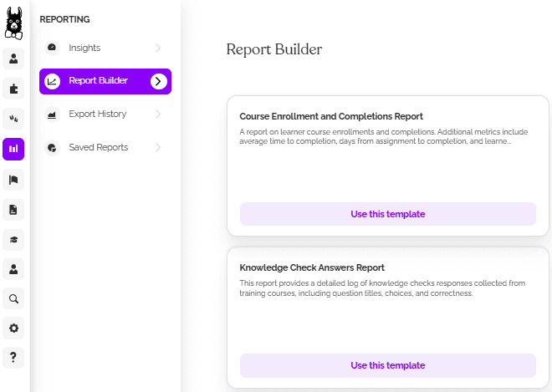
Task: Click the Report Builder white circle chevron
Action: pos(158,81)
